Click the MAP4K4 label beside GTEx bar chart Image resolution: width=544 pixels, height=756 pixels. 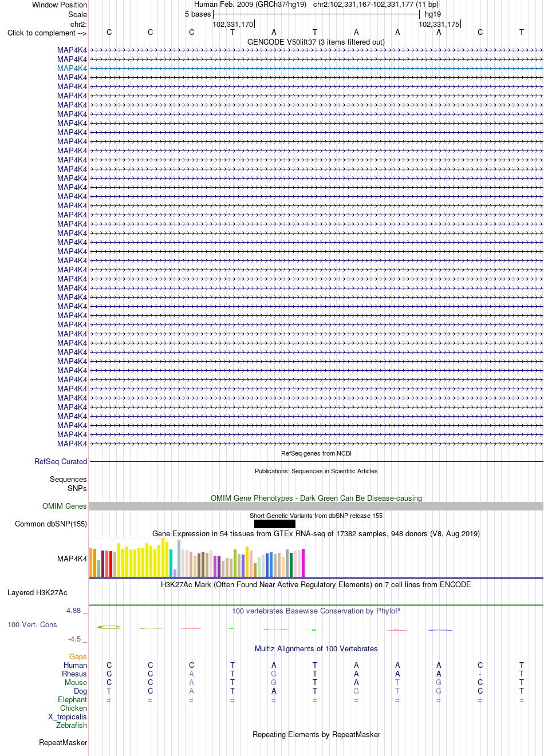click(72, 559)
